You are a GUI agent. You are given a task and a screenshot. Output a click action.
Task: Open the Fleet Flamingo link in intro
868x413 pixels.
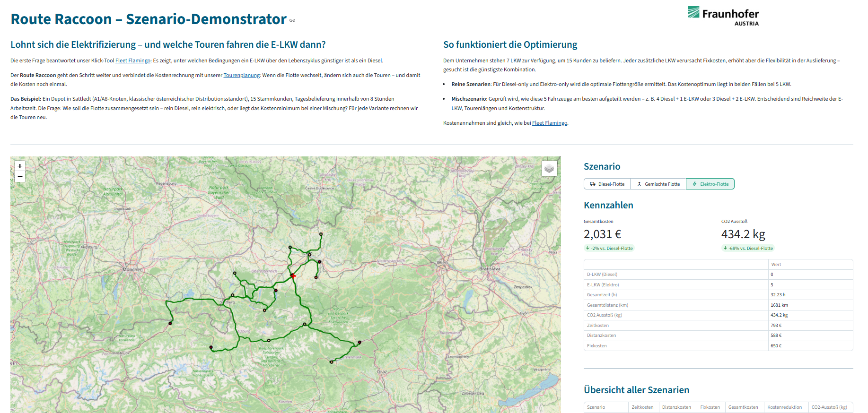click(x=133, y=60)
